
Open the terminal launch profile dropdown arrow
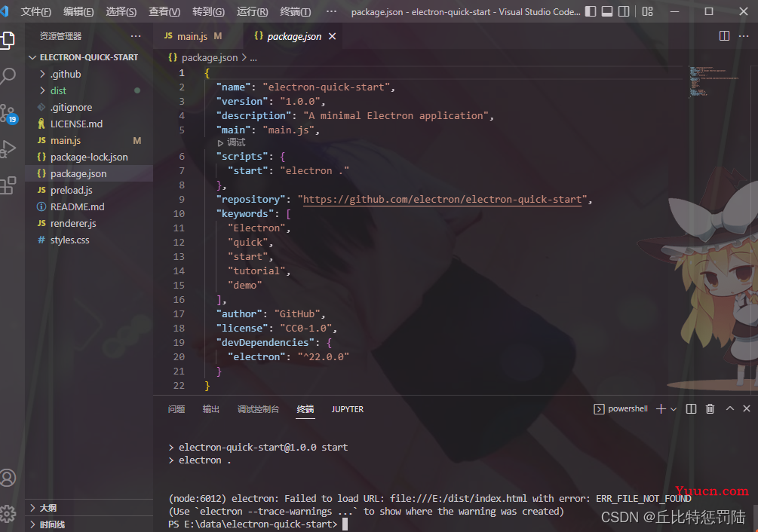(x=674, y=409)
